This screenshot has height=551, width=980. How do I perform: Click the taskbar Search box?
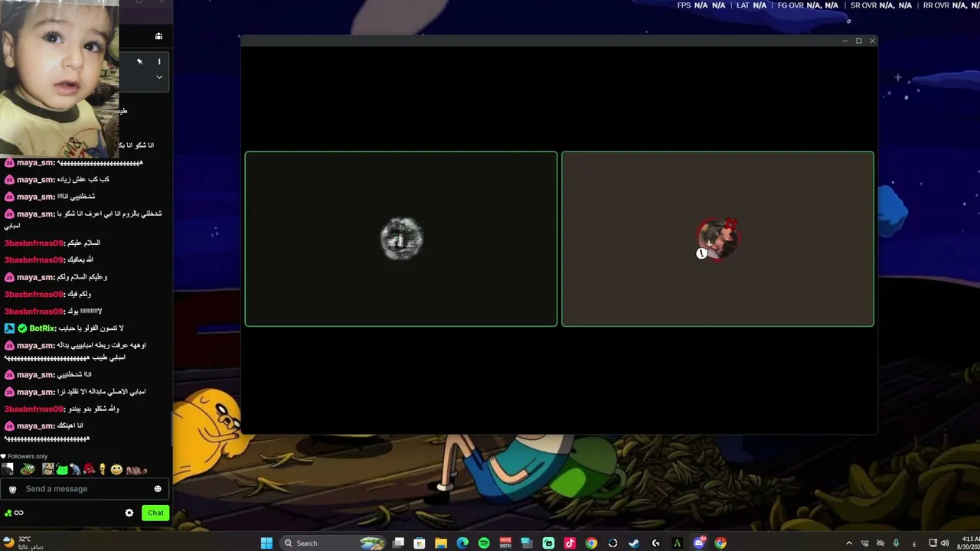point(334,543)
